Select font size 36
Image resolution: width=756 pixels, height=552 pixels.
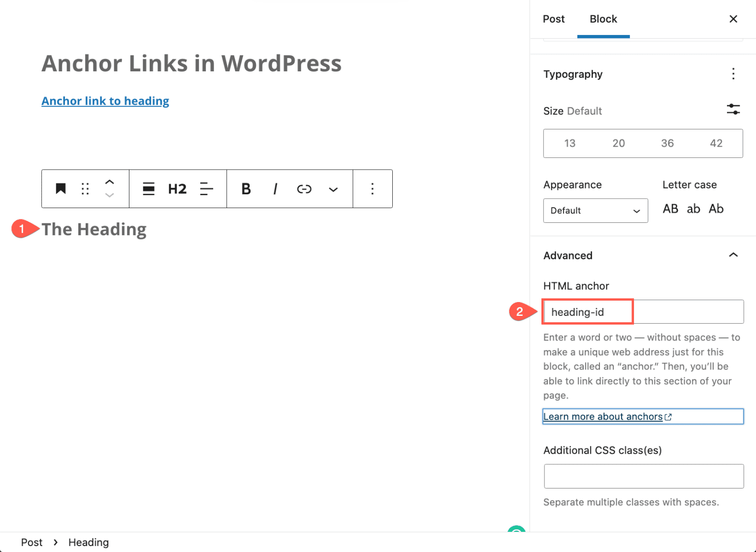667,143
